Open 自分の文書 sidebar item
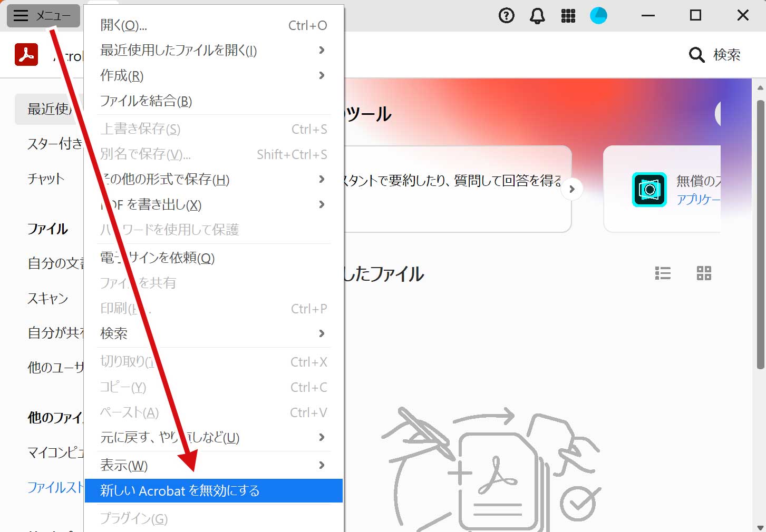 pos(55,263)
